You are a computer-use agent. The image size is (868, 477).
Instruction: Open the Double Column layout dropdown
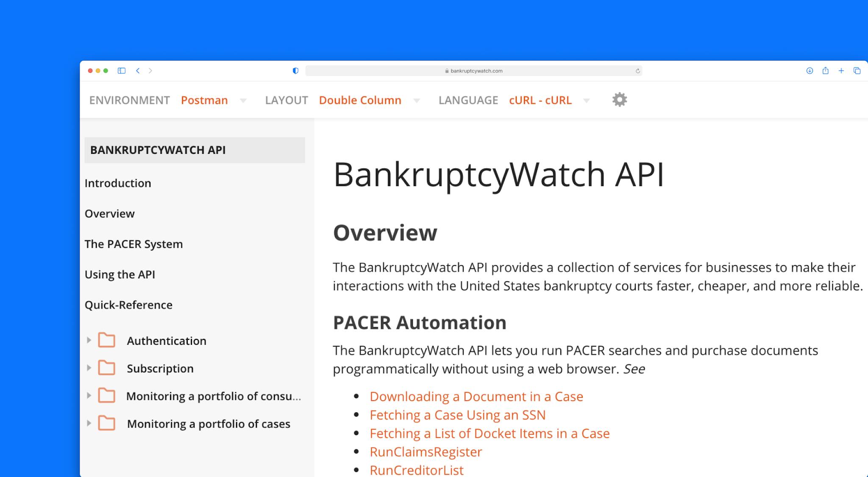pos(417,100)
